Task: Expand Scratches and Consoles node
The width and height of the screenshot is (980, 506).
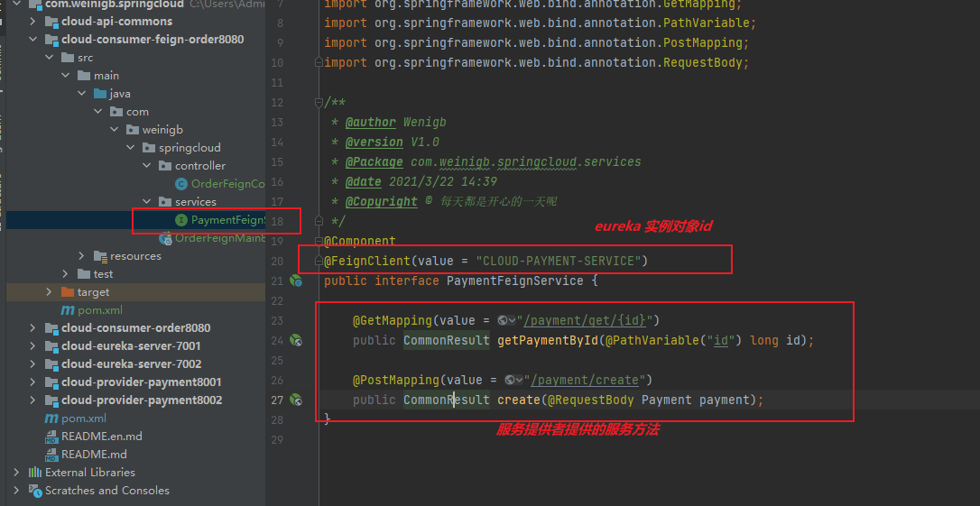Action: pos(17,491)
